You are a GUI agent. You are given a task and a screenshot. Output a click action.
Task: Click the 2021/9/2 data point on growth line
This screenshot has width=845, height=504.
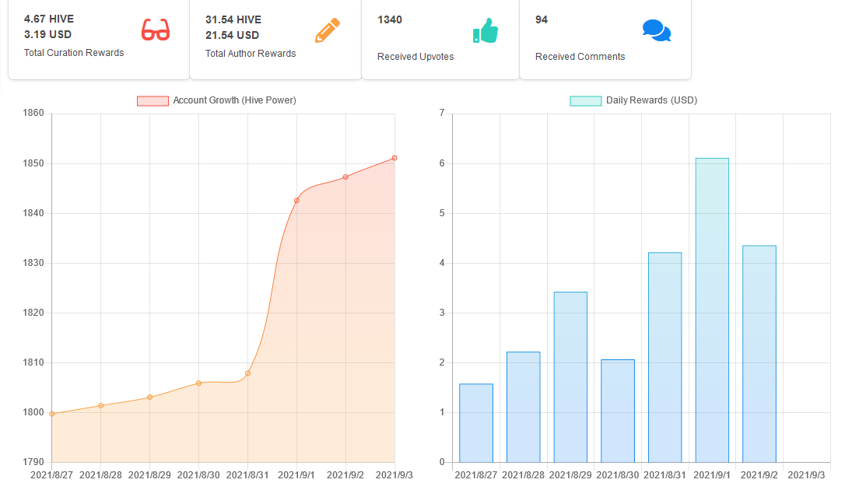tap(346, 177)
